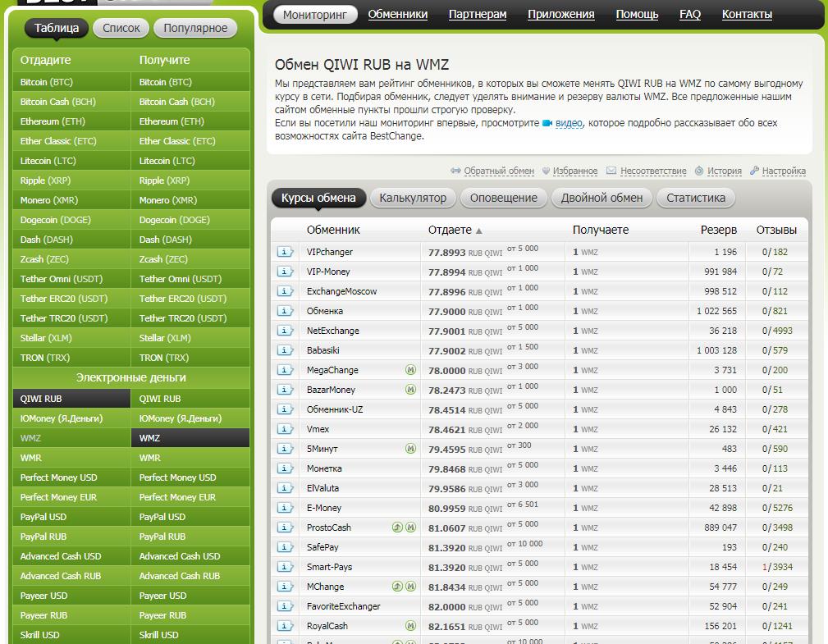Select the Курсы обмена tab
This screenshot has width=828, height=644.
pyautogui.click(x=318, y=198)
